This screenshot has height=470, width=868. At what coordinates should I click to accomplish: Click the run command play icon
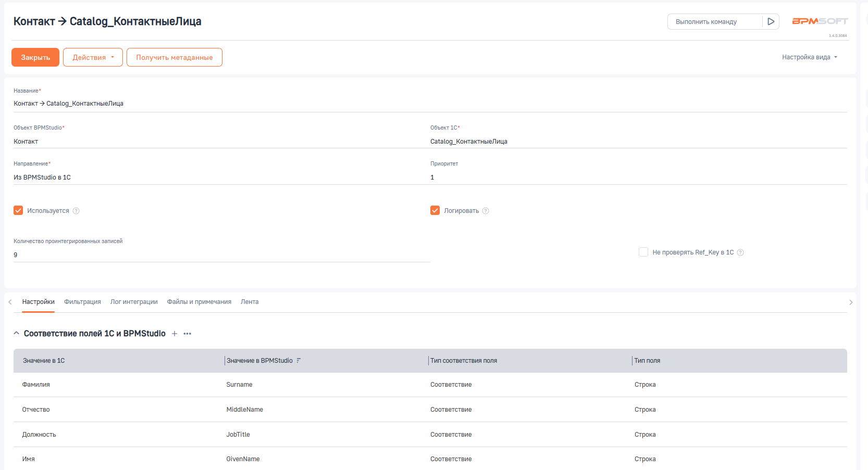tap(771, 22)
